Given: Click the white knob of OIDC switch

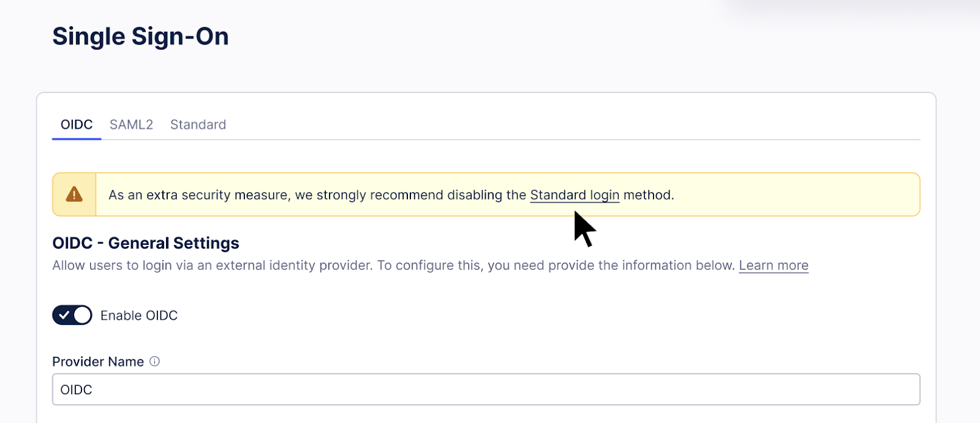Looking at the screenshot, I should tap(82, 315).
